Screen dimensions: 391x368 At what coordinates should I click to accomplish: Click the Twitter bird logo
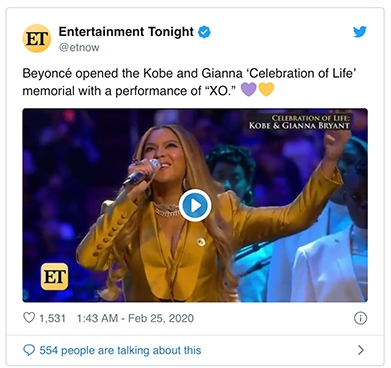360,32
